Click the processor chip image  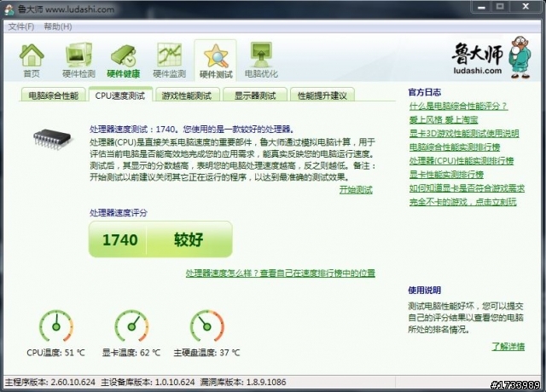(x=53, y=138)
